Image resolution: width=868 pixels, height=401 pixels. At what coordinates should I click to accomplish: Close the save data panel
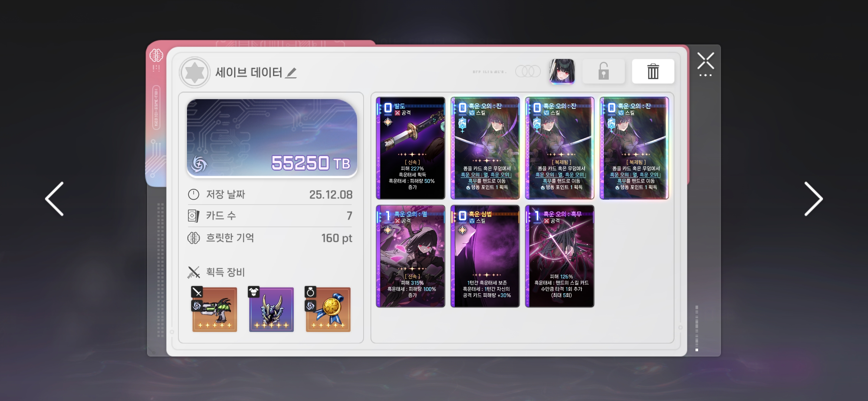[705, 61]
